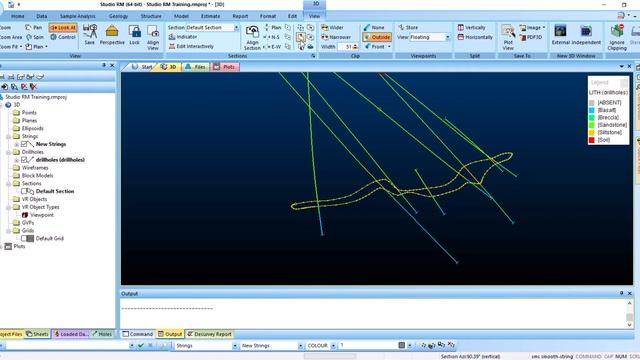Open the Geology ribbon tab
The image size is (640, 360).
(x=118, y=16)
